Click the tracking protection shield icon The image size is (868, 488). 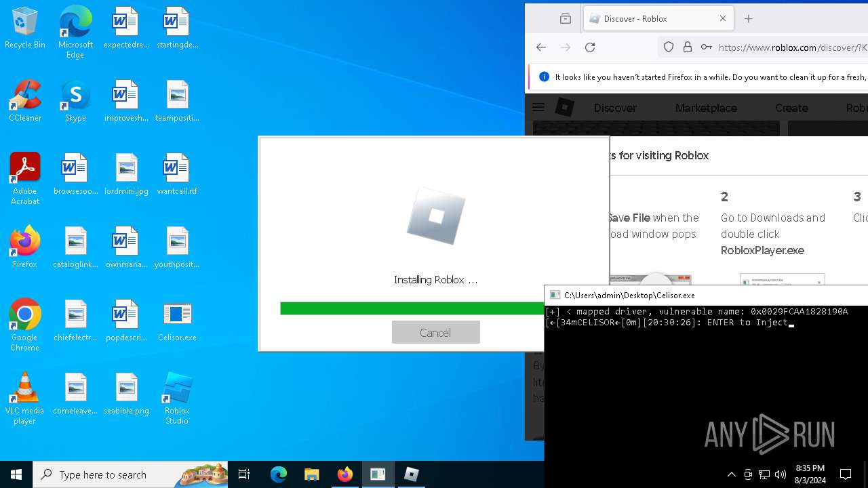click(x=669, y=47)
